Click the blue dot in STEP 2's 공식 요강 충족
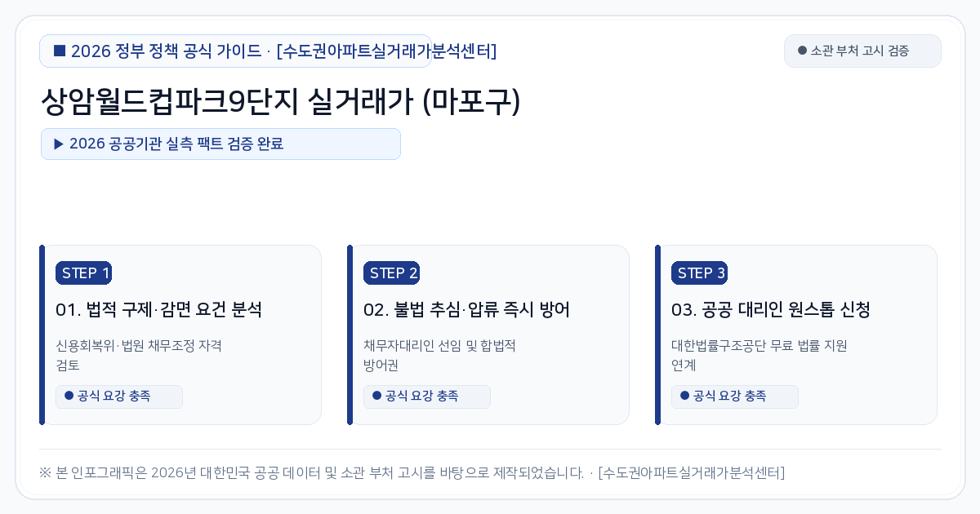The image size is (980, 514). 376,396
